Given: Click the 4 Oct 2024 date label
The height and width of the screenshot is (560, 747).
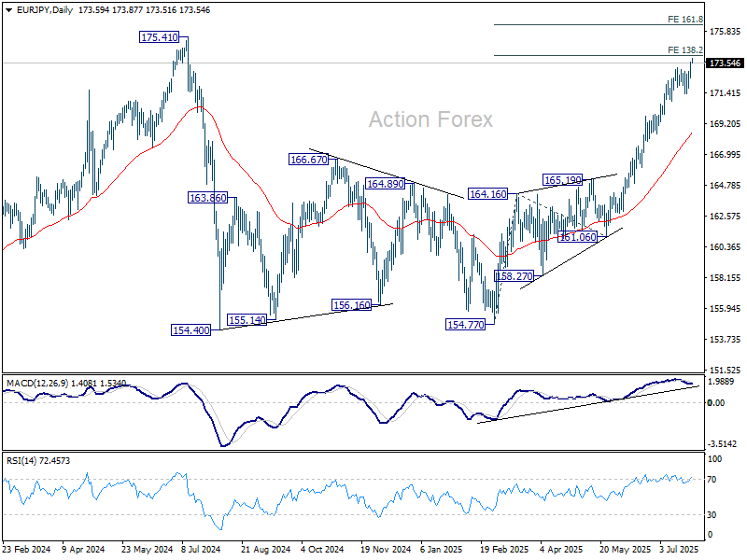Looking at the screenshot, I should point(321,549).
